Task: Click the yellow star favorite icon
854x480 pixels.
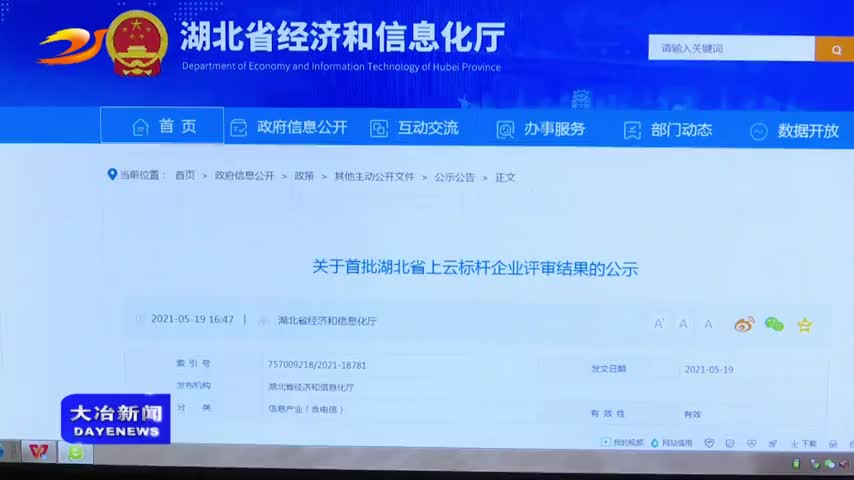Action: pyautogui.click(x=805, y=324)
